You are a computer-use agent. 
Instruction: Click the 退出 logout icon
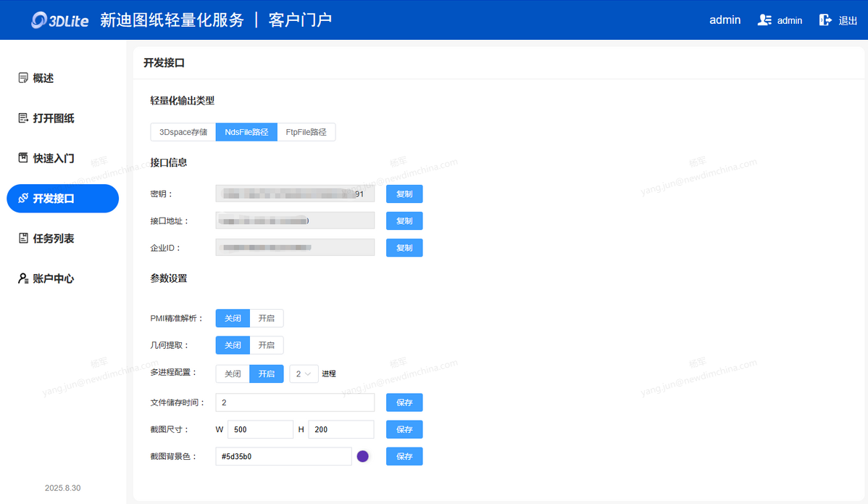click(x=825, y=20)
